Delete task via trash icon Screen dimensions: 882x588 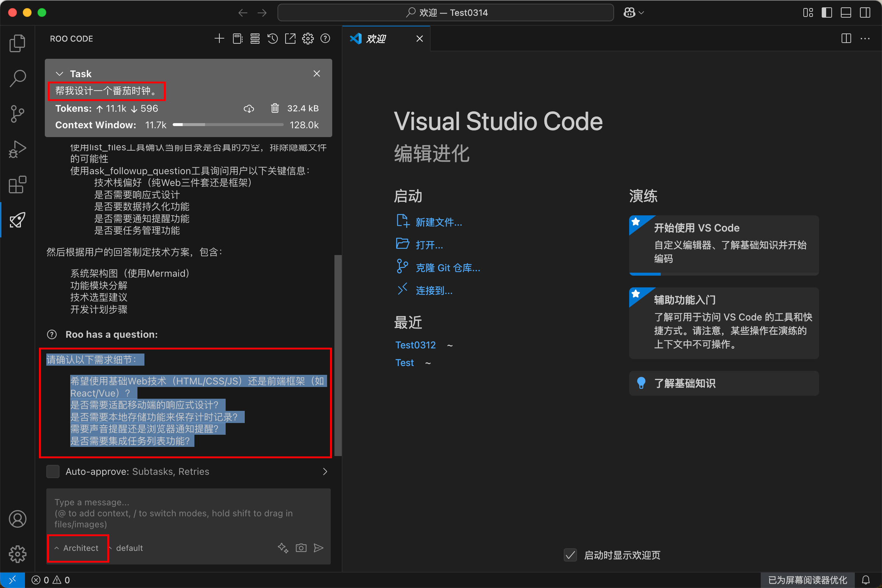pos(275,108)
